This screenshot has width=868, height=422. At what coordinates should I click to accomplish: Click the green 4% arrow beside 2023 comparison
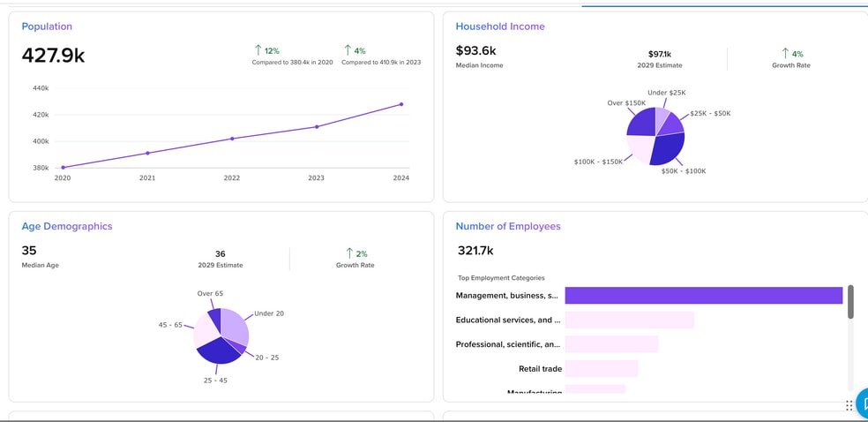coord(348,50)
